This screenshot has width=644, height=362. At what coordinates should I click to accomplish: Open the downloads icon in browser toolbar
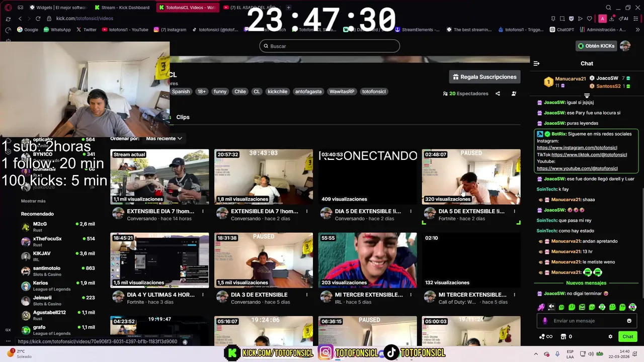[611, 19]
